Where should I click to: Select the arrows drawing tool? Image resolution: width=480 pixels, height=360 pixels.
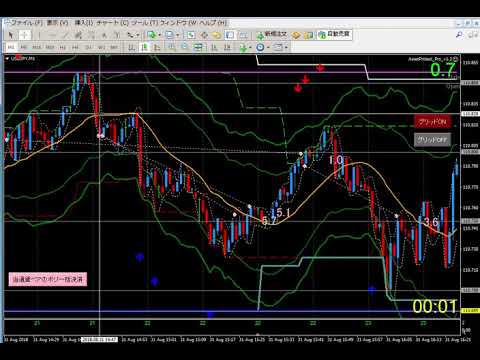coord(130,35)
